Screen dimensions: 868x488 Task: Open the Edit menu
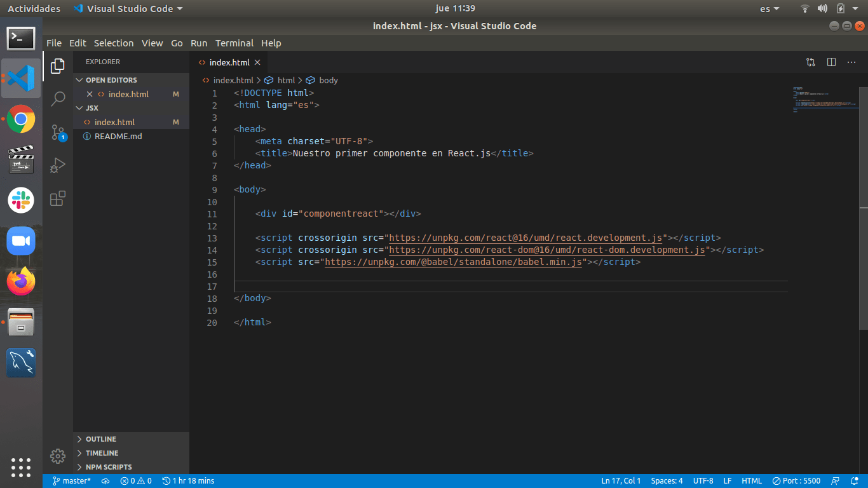(78, 43)
